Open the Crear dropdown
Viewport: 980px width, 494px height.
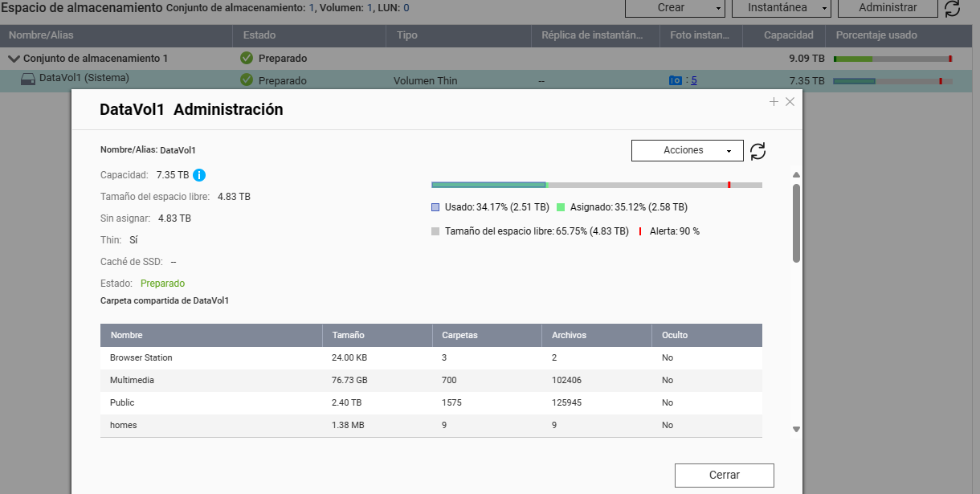(x=675, y=7)
